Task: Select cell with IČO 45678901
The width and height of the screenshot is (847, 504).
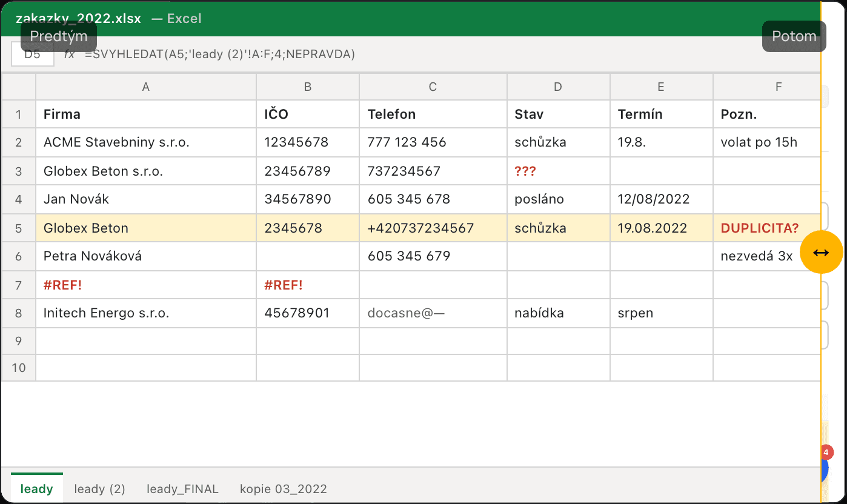Action: coord(308,313)
